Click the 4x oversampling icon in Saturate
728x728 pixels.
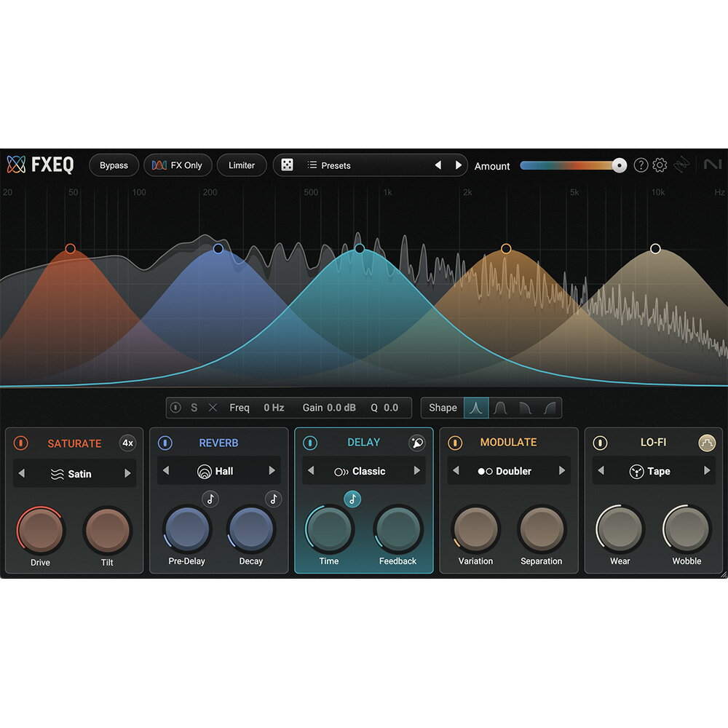tap(127, 443)
